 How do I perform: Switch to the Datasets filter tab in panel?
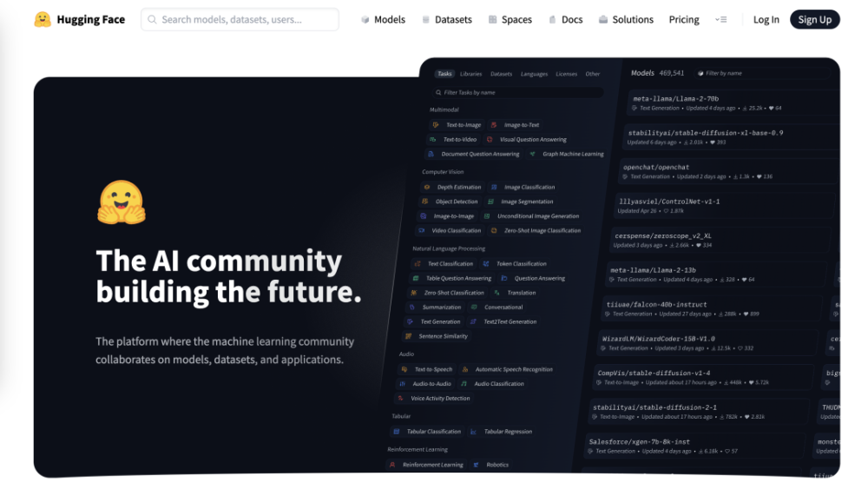coord(501,74)
